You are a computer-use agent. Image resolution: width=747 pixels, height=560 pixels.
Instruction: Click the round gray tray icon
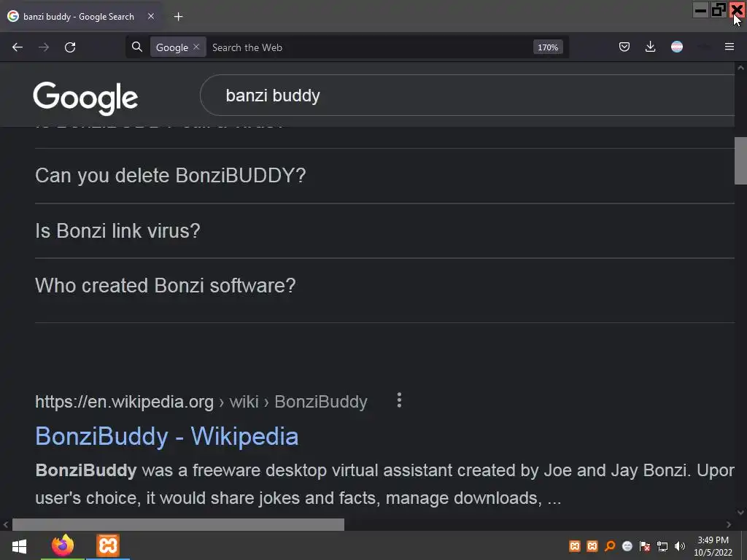coord(627,546)
